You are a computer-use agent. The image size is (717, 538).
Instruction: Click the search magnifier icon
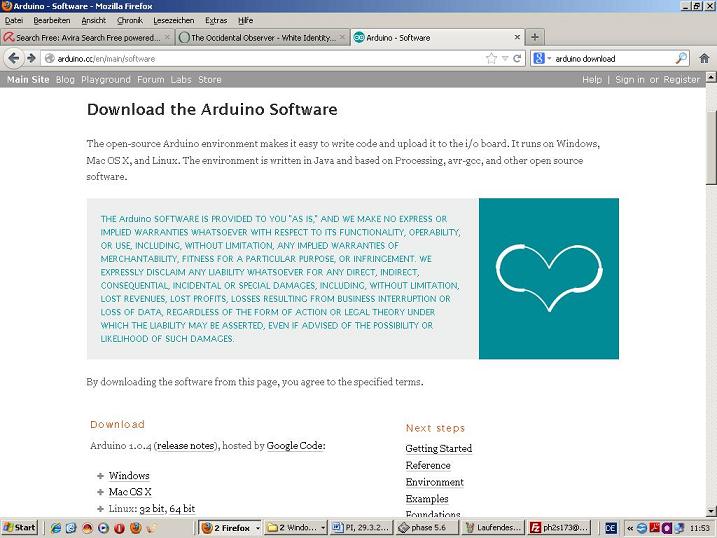(x=681, y=59)
